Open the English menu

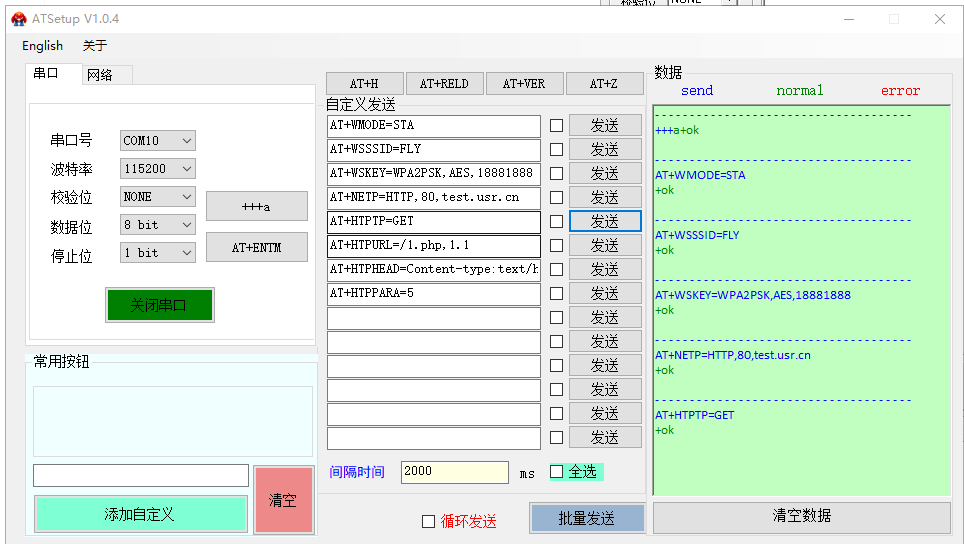click(42, 45)
